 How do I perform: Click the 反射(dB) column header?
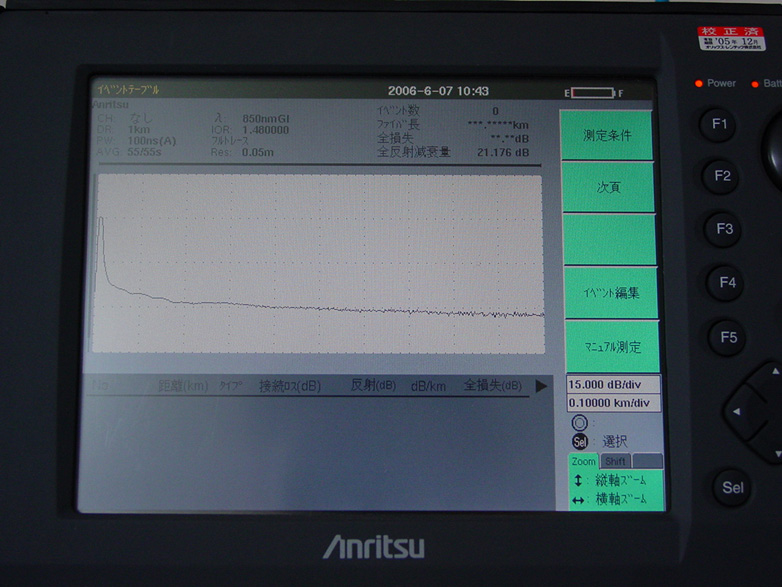[373, 386]
